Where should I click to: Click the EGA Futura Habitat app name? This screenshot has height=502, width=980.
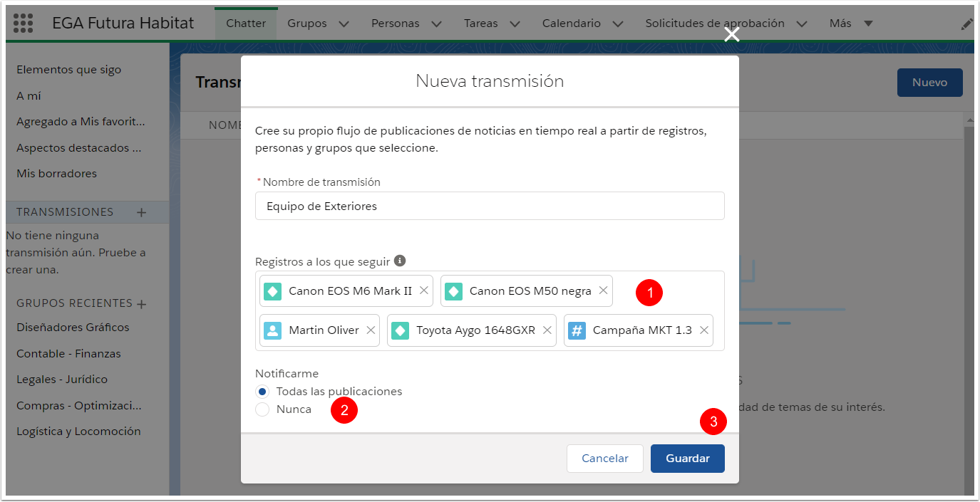123,23
